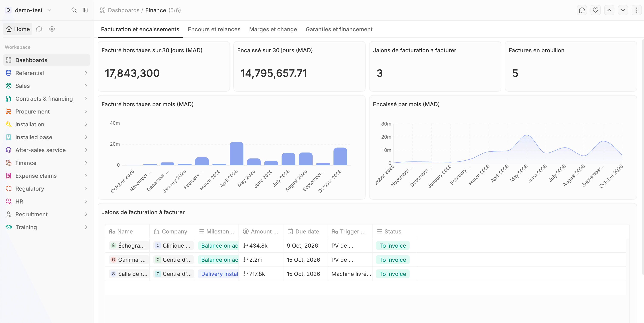Open the new comment icon top right

pyautogui.click(x=582, y=10)
